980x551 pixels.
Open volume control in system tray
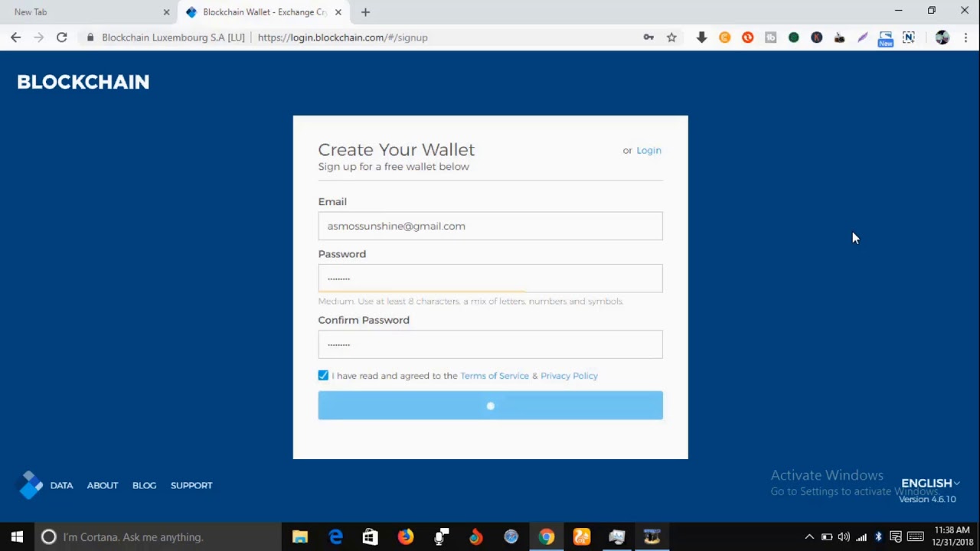pos(844,537)
